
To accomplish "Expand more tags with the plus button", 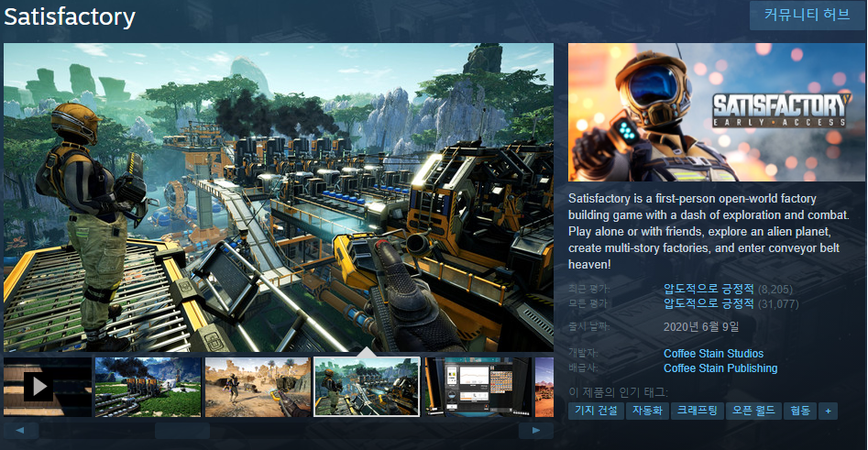I will click(x=829, y=411).
